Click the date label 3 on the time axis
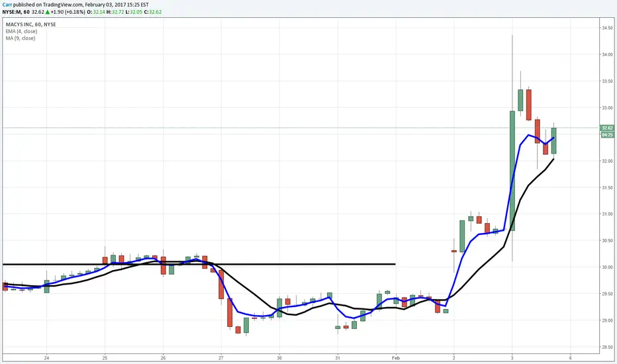 512,357
